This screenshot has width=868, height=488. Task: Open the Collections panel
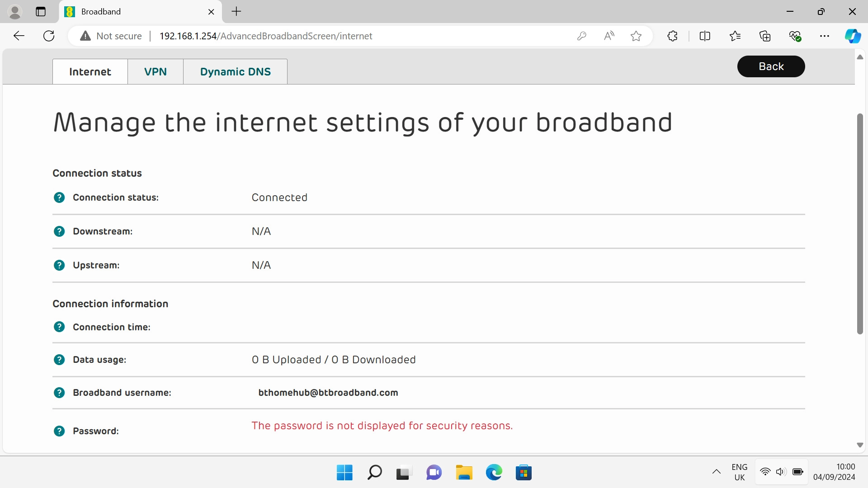765,36
